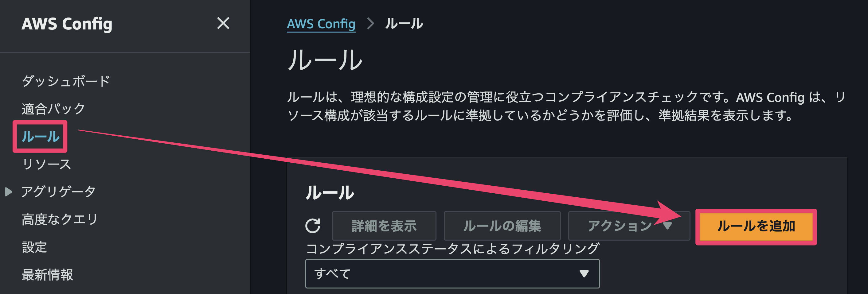The width and height of the screenshot is (868, 294).
Task: Close the AWS Config side navigation panel
Action: click(223, 24)
